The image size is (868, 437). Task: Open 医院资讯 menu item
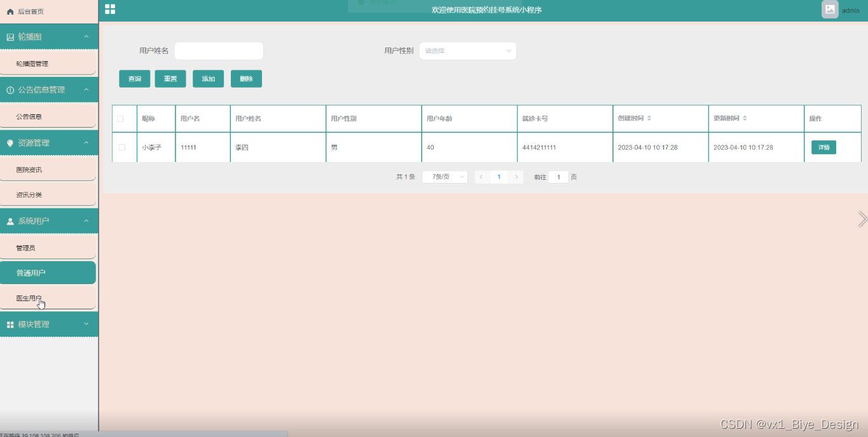point(48,170)
